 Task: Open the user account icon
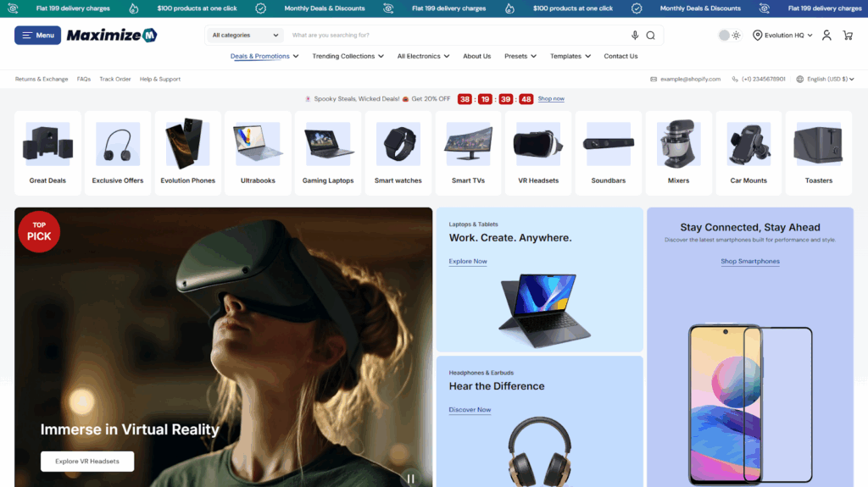826,36
